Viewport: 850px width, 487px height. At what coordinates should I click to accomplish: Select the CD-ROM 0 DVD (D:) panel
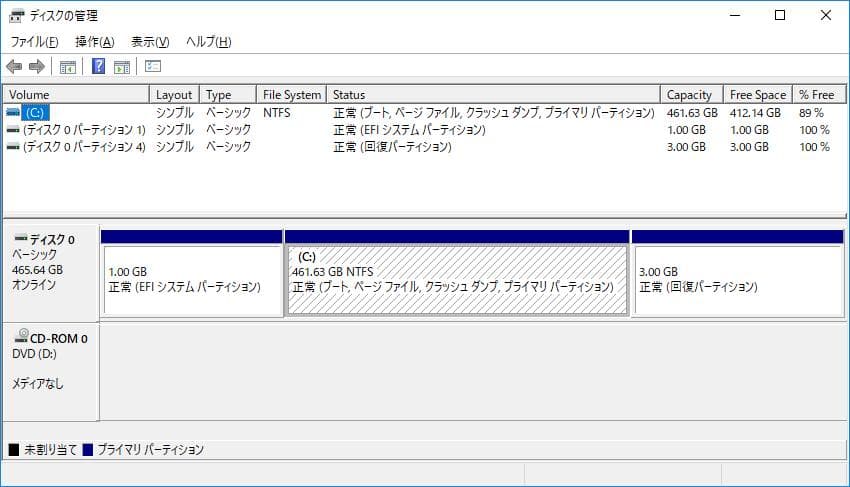(51, 373)
